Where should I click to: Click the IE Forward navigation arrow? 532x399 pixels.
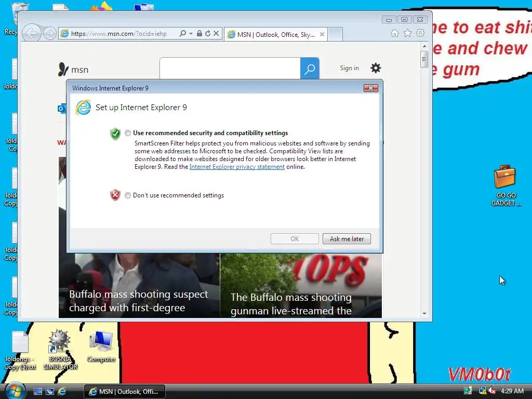click(x=50, y=33)
